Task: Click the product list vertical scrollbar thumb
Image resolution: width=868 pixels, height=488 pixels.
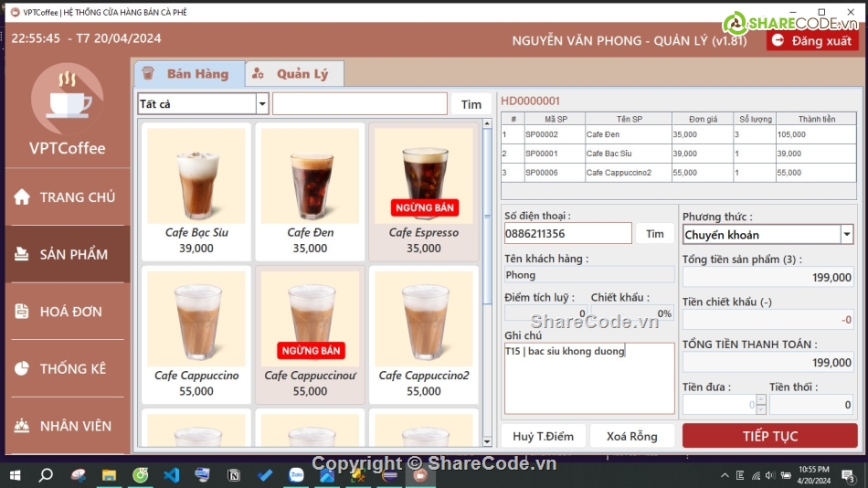Action: click(x=487, y=216)
